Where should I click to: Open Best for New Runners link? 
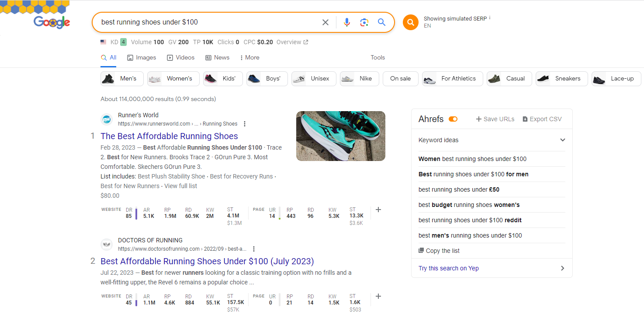coord(130,186)
